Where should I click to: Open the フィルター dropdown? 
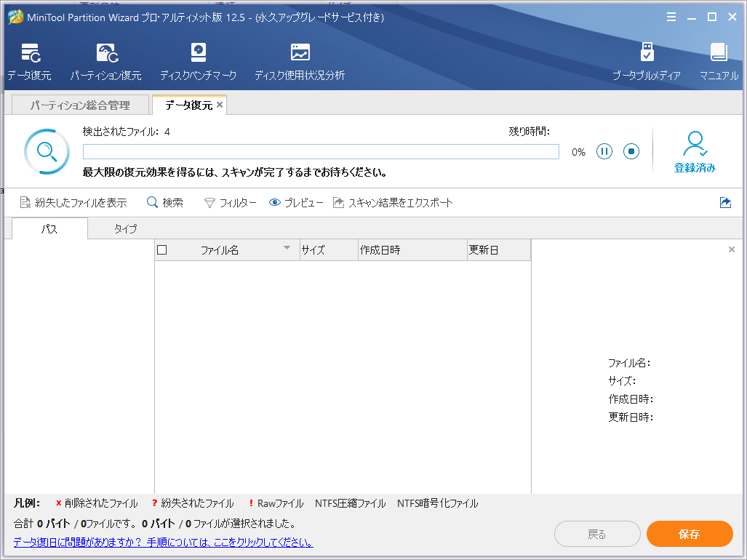click(230, 202)
